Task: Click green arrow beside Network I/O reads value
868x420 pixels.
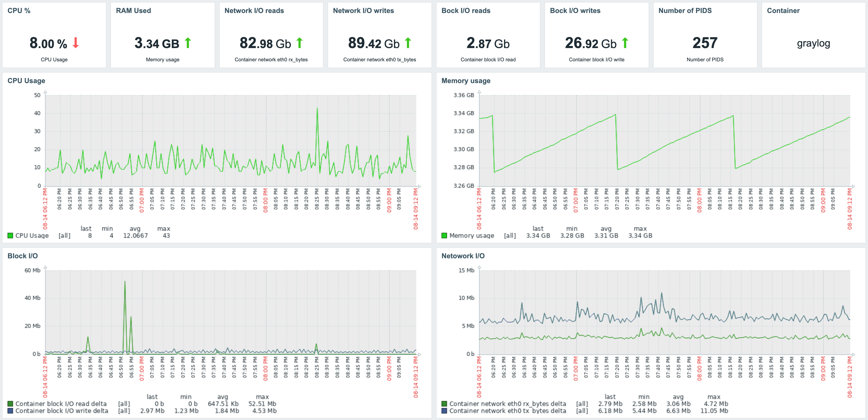Action: (299, 43)
